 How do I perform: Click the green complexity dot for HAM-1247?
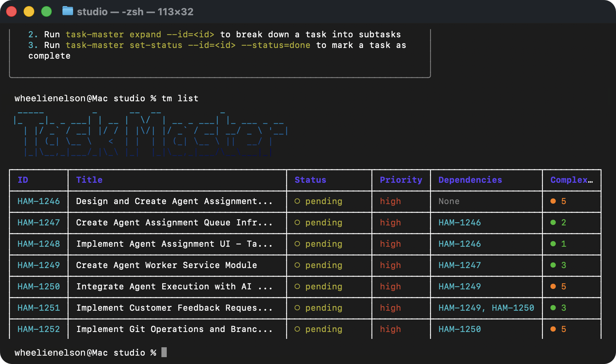coord(553,223)
